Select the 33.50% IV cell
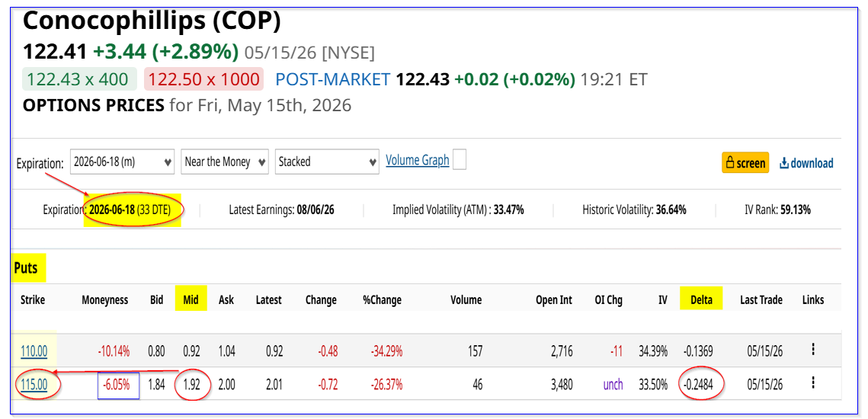Viewport: 868px width, 419px height. pyautogui.click(x=652, y=385)
